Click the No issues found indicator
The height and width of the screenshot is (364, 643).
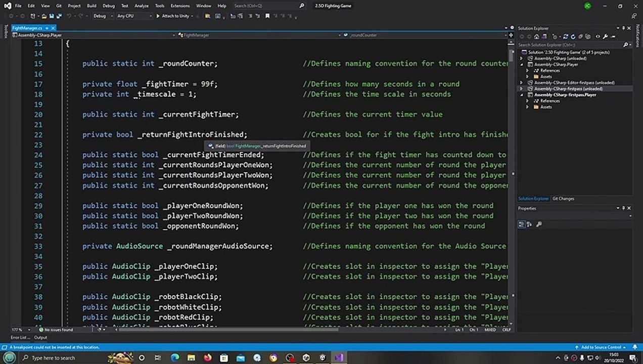tap(56, 330)
